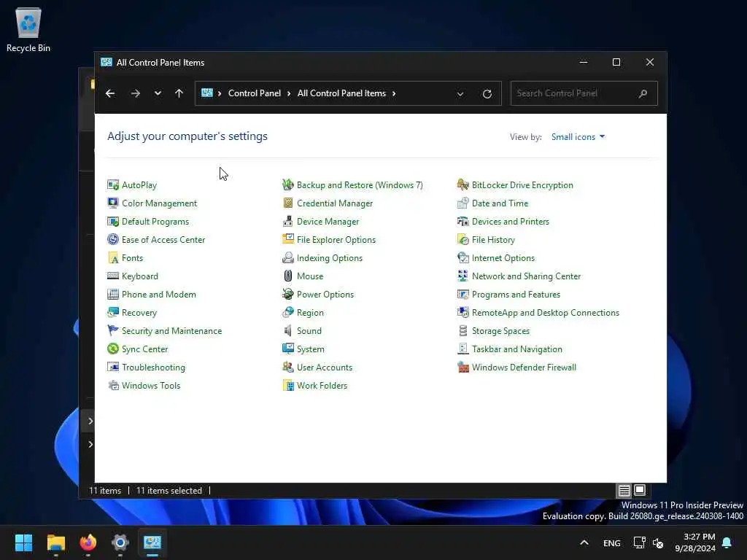Screen dimensions: 747x560
Task: Open the notification bell icon
Action: [x=727, y=542]
